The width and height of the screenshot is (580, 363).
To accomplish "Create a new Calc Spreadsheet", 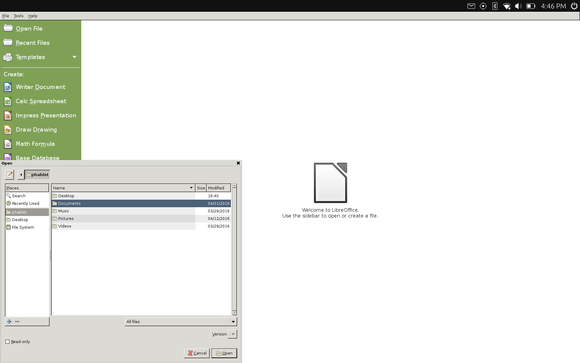I will [40, 101].
